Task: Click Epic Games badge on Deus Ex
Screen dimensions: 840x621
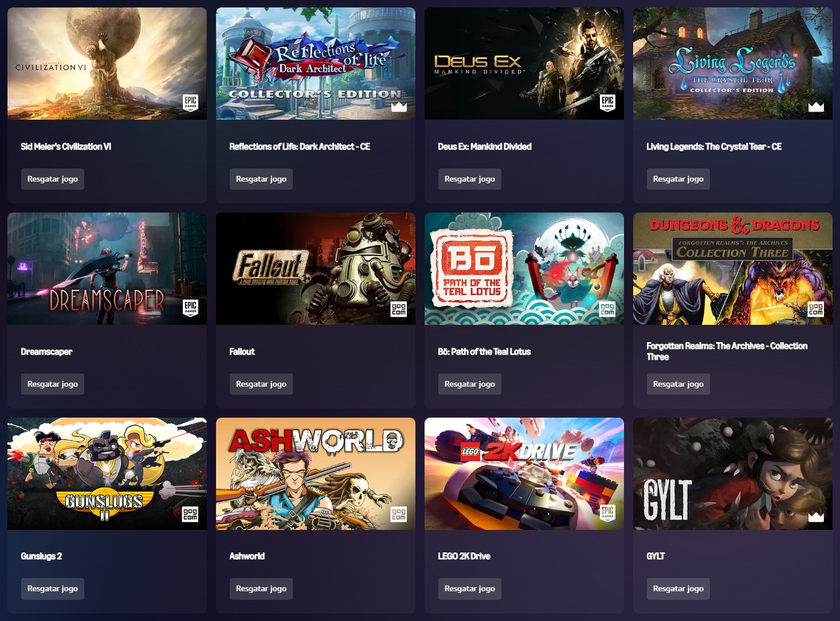Action: coord(607,103)
